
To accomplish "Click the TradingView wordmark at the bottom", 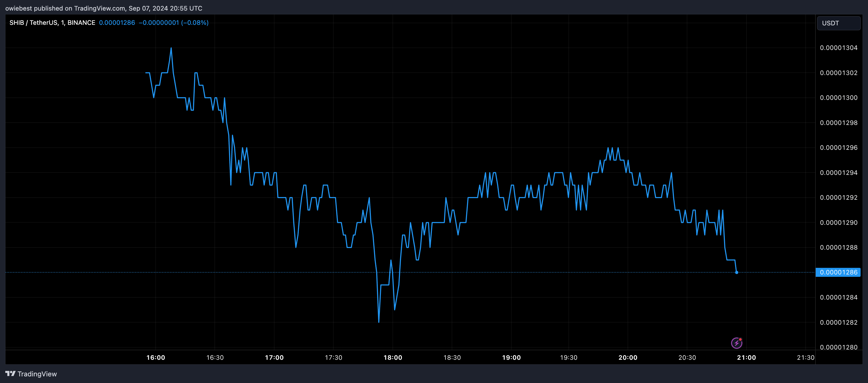I will 37,374.
